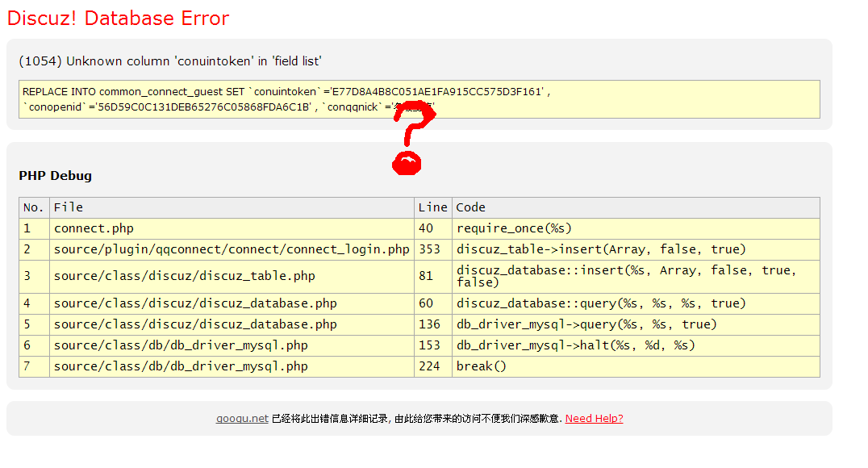Click the Chinese error-logged apology text

click(417, 419)
